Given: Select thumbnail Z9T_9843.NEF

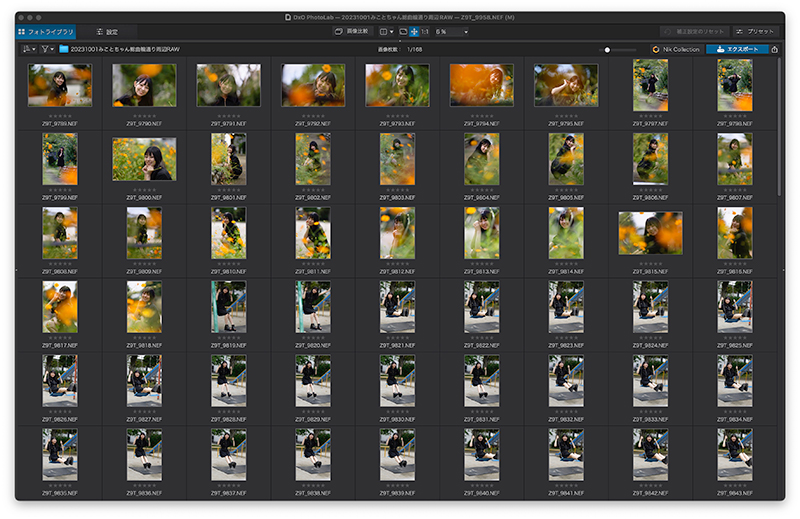Looking at the screenshot, I should coord(735,455).
